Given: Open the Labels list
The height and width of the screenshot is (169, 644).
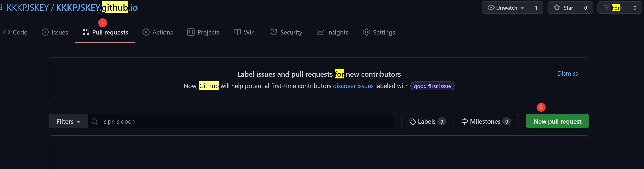Looking at the screenshot, I should tap(427, 122).
